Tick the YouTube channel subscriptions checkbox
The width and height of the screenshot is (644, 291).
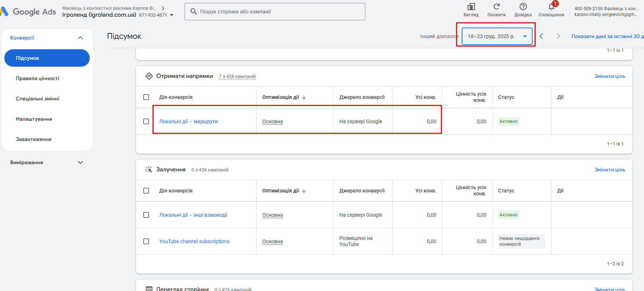click(146, 241)
